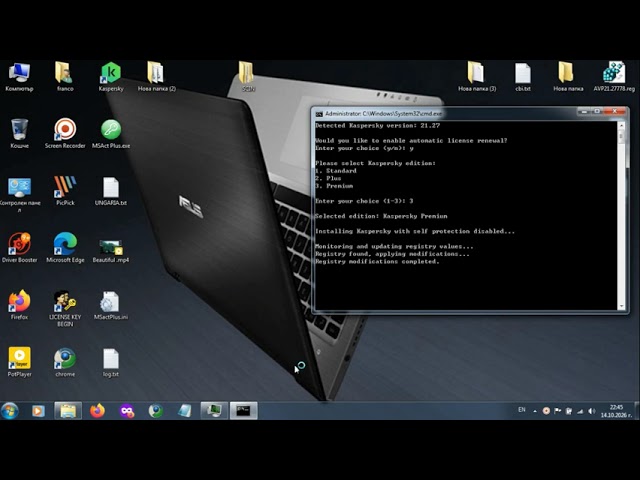Launch the Kaspersky desktop shortcut
The width and height of the screenshot is (640, 480).
(x=111, y=77)
